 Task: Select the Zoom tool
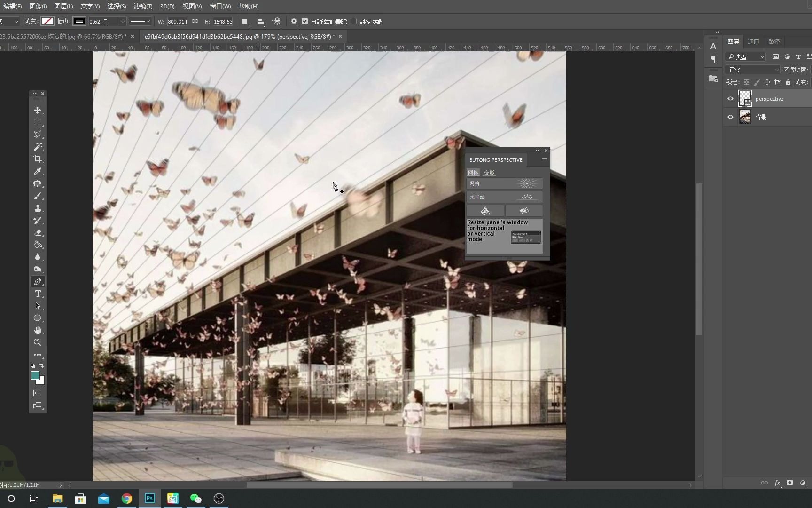pyautogui.click(x=38, y=342)
